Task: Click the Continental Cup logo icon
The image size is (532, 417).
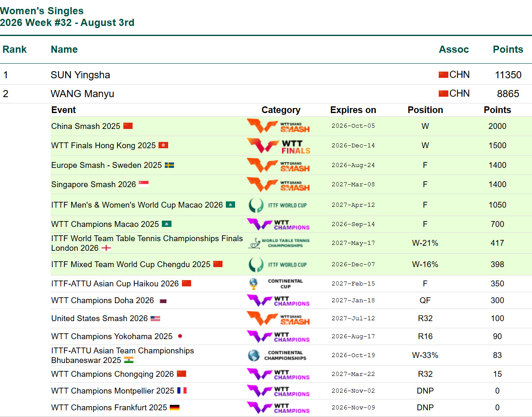Action: 276,284
